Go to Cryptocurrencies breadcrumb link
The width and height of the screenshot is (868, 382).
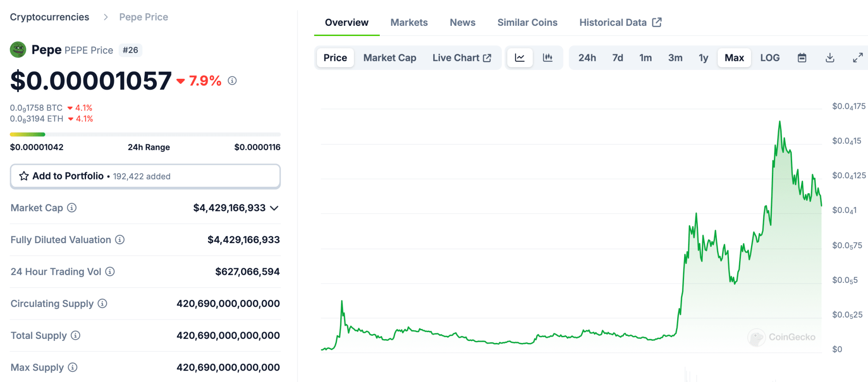[x=50, y=17]
